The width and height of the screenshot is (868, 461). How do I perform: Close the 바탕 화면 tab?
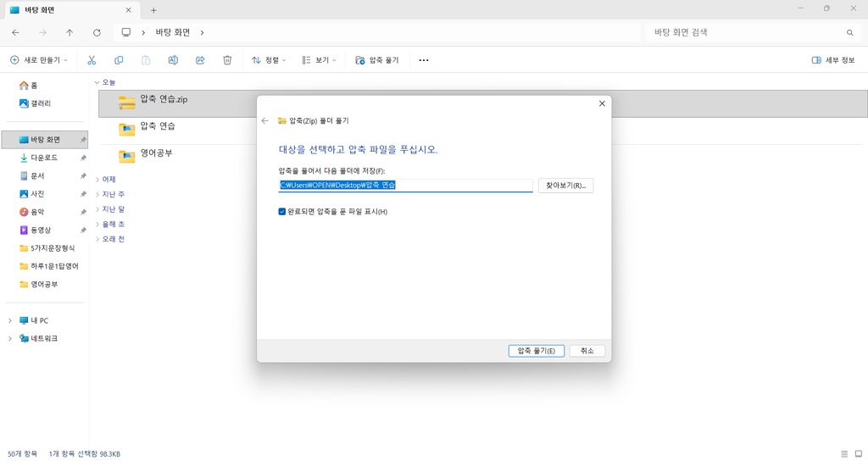click(x=129, y=10)
